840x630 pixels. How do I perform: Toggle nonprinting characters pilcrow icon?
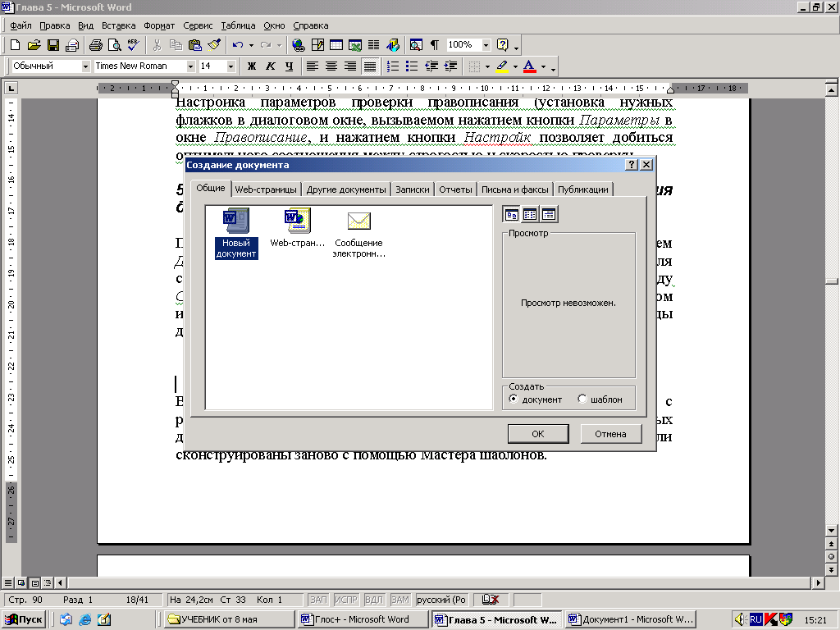tap(435, 45)
